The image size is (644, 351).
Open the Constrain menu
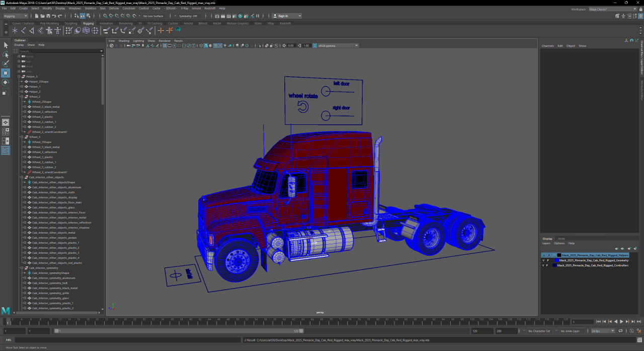[129, 9]
